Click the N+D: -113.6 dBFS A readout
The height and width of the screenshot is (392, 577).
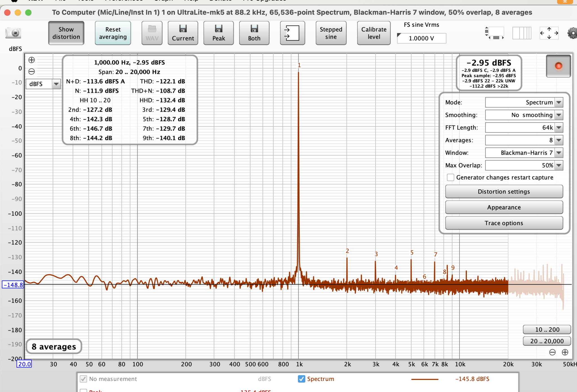click(96, 81)
